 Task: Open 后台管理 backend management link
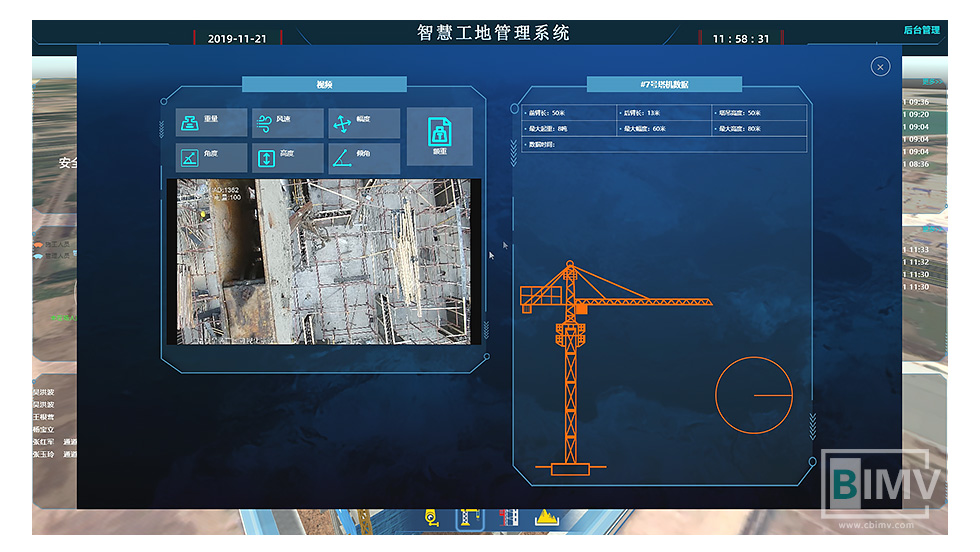tap(921, 30)
